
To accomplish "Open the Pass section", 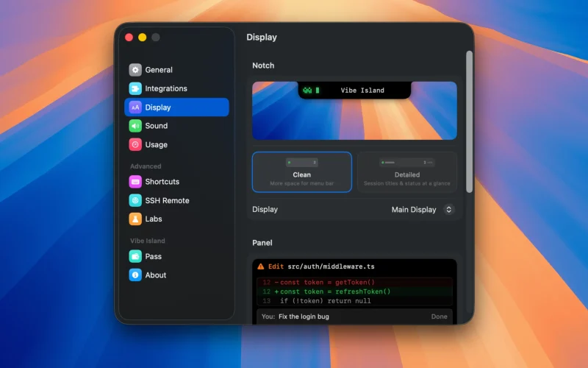I will pos(176,256).
